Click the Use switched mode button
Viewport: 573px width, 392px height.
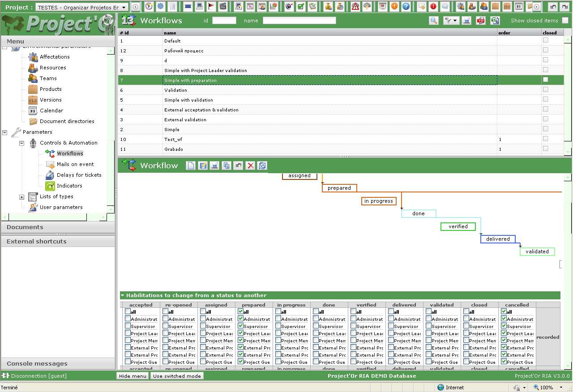coord(177,376)
